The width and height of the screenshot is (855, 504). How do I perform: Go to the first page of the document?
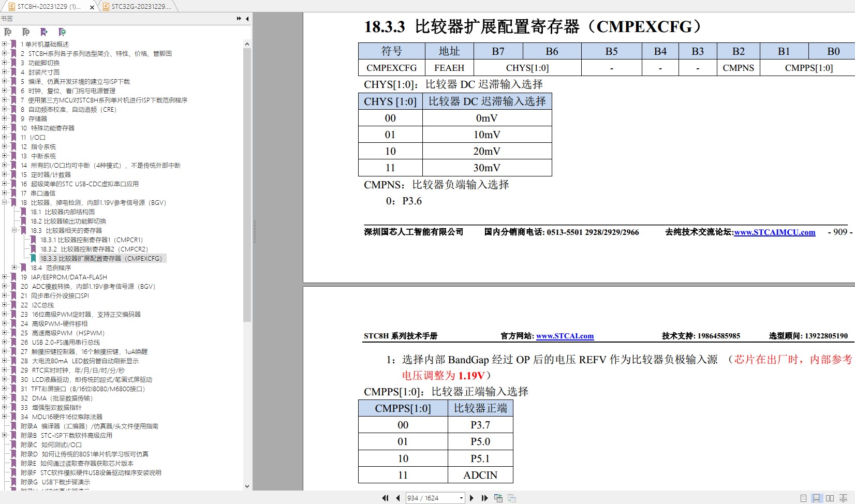[385, 498]
